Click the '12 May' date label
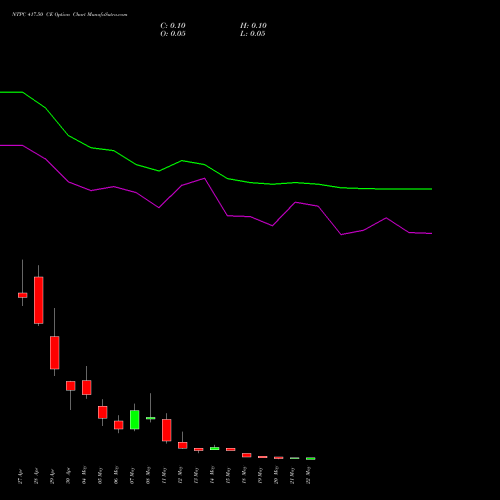 180,475
